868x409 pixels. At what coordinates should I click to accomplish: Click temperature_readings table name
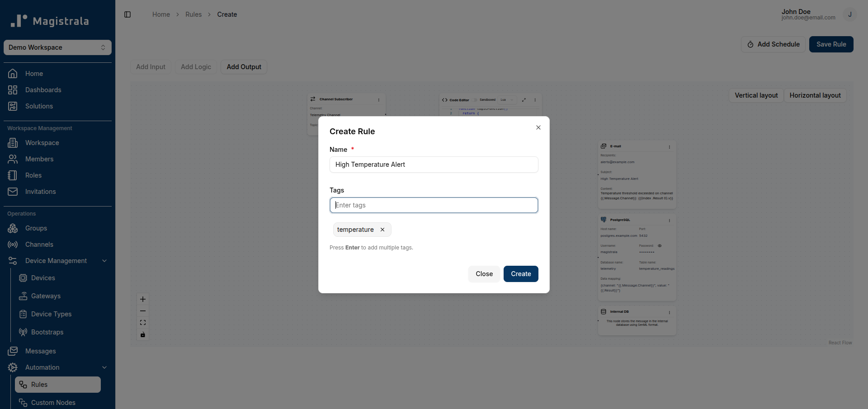tap(656, 268)
